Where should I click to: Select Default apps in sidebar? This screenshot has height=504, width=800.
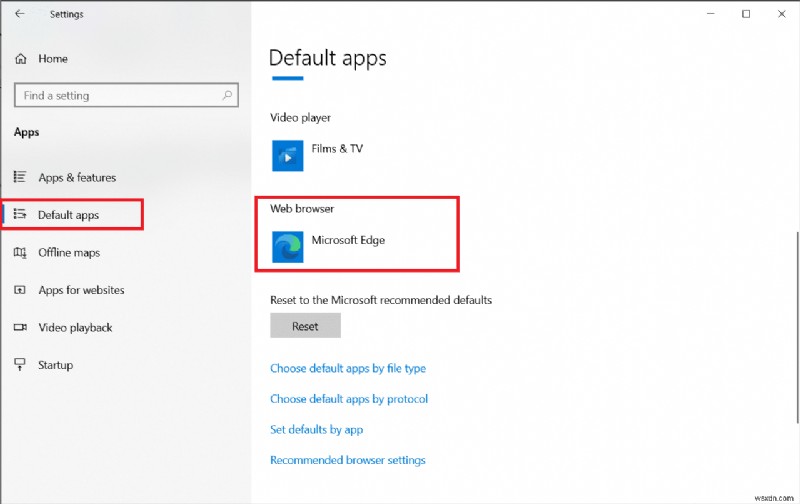[68, 215]
